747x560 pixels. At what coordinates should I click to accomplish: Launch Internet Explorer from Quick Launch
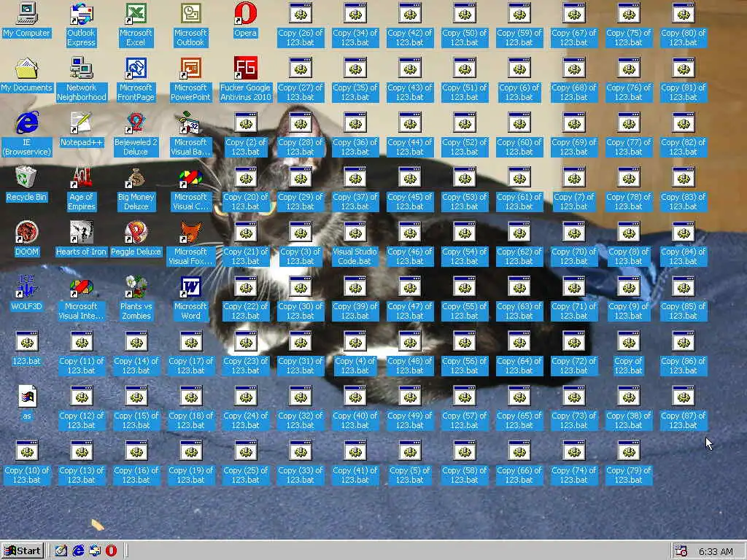[78, 551]
